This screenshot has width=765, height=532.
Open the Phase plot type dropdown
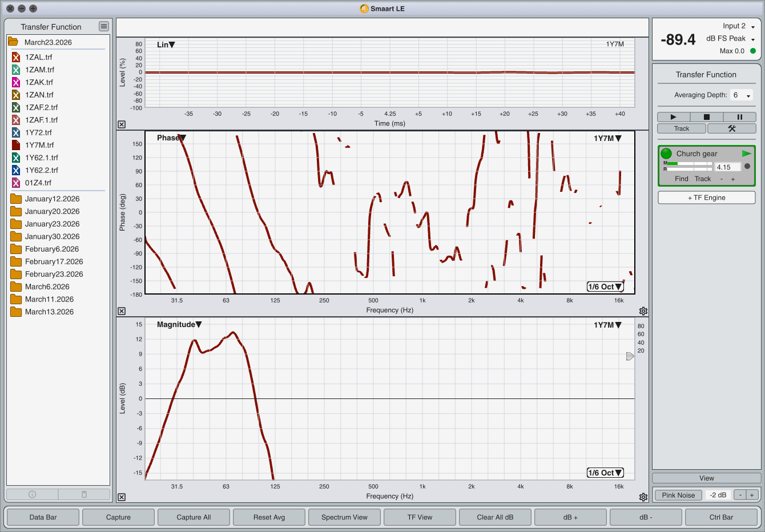[171, 138]
